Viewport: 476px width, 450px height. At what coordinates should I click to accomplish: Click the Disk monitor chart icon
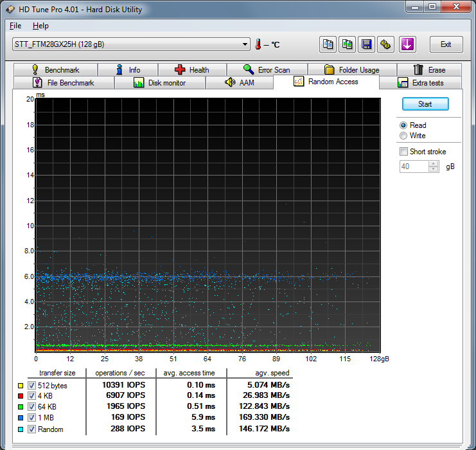tap(139, 82)
